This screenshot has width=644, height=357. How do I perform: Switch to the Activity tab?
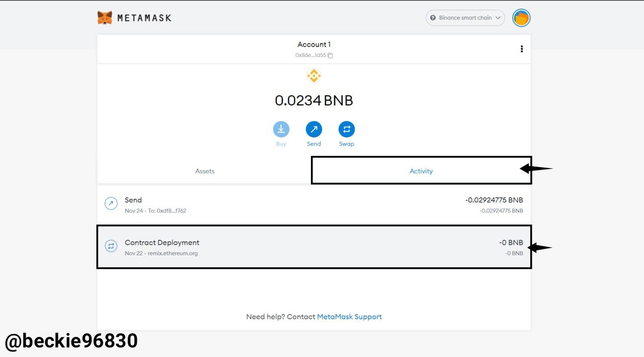pyautogui.click(x=421, y=171)
